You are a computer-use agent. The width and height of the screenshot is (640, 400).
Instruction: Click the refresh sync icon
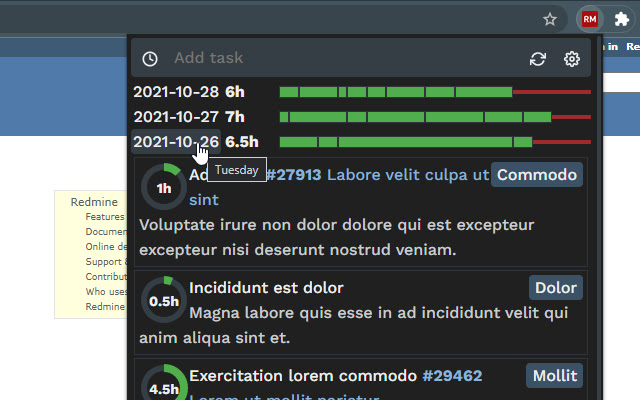(538, 59)
